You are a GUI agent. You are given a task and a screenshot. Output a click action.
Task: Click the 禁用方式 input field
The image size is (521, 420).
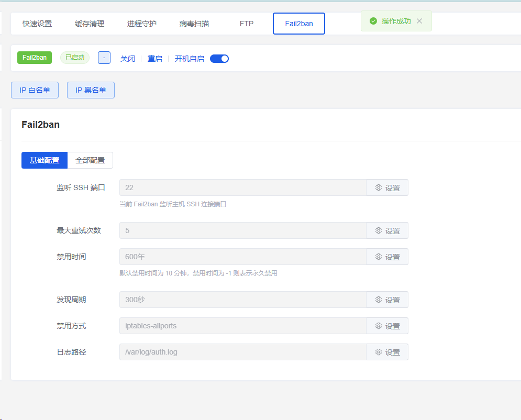[x=243, y=326]
